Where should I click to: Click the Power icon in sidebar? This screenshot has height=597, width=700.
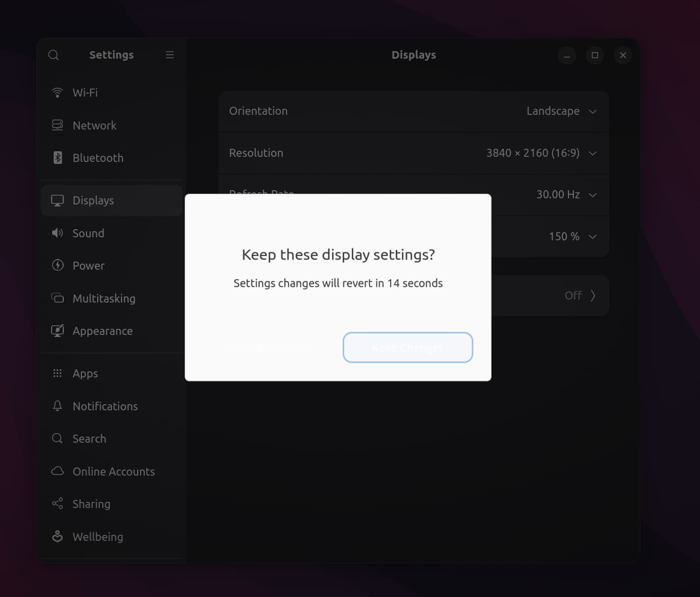click(x=58, y=266)
